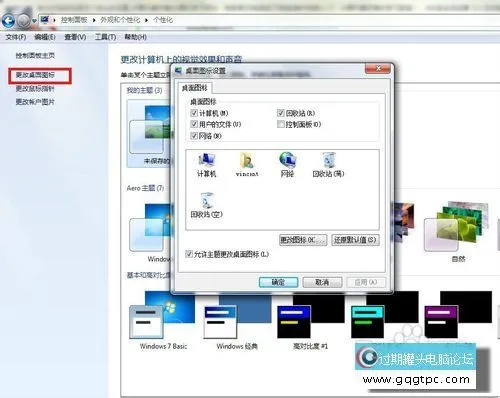Select the vincent user folder icon
This screenshot has width=500, height=398.
[247, 165]
